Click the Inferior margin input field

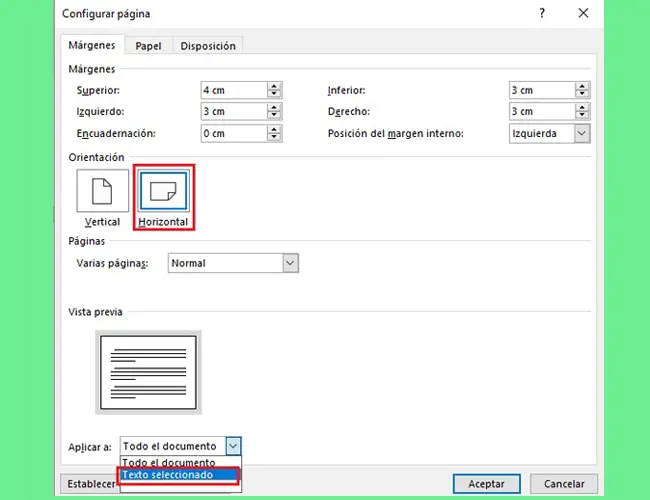pos(542,90)
